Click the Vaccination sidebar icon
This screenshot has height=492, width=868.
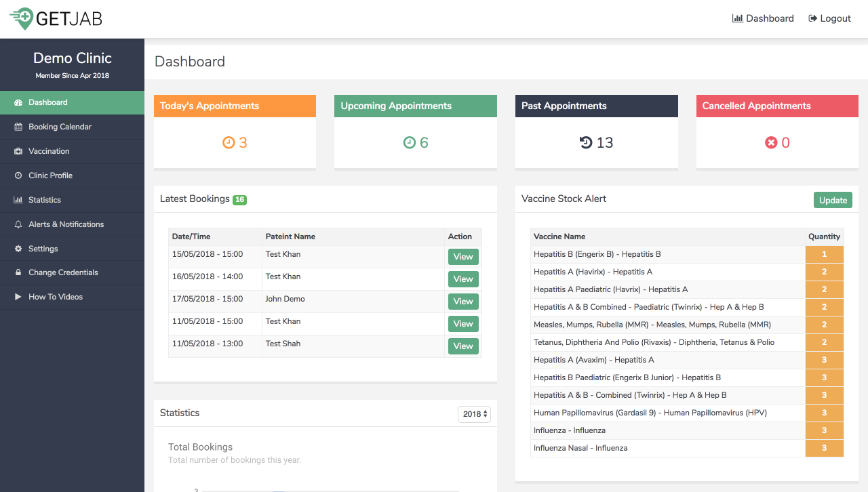click(x=18, y=151)
